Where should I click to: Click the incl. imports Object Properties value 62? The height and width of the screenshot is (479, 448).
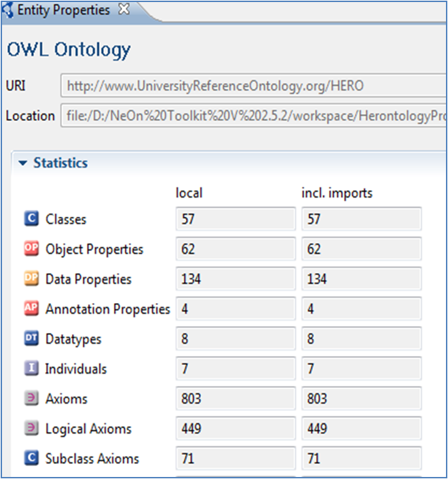click(362, 249)
